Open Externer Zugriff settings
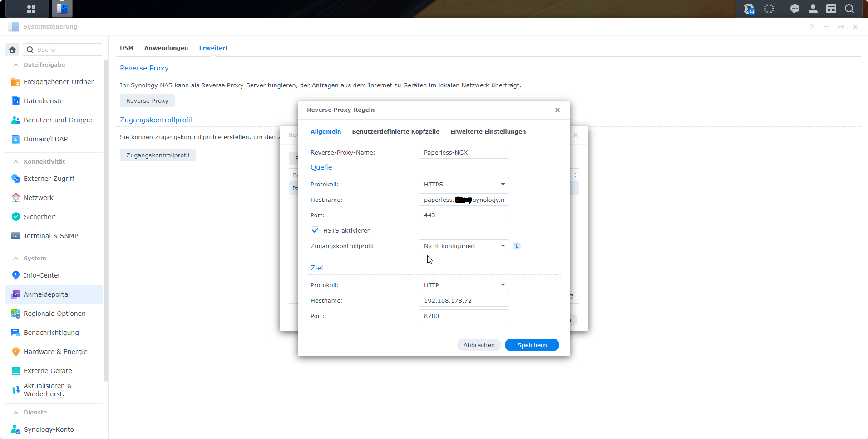Screen dimensions: 868x439 click(54, 179)
